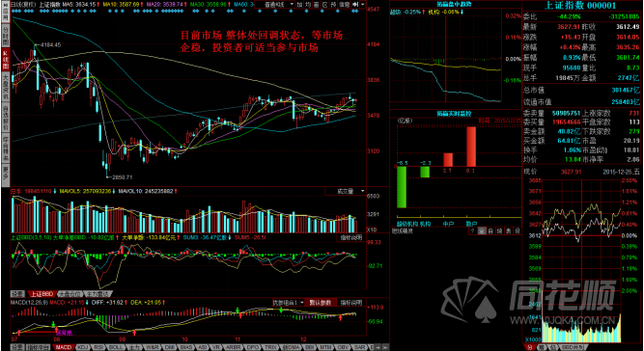Click the 默认参数 button
644x351 pixels.
pyautogui.click(x=322, y=303)
